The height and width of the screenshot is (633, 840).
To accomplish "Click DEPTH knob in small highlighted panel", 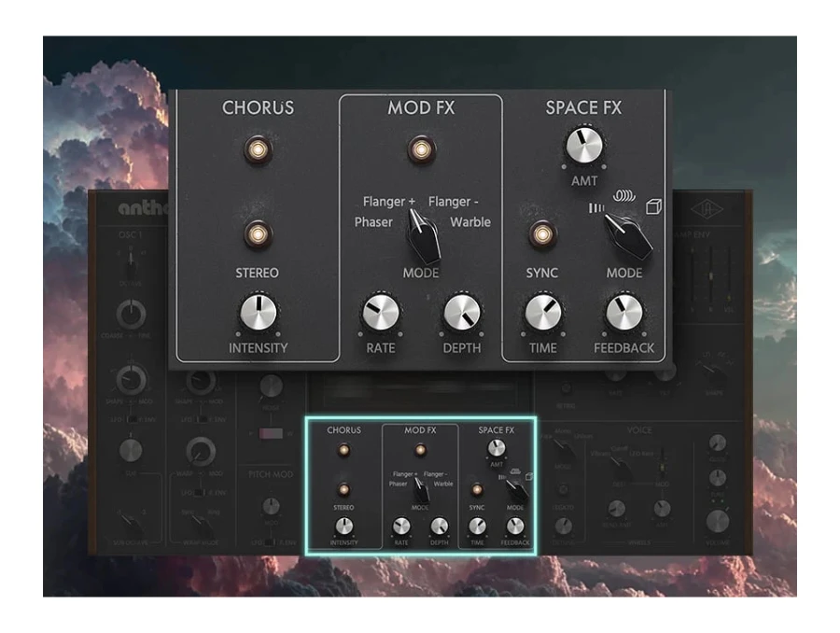I will (x=440, y=527).
